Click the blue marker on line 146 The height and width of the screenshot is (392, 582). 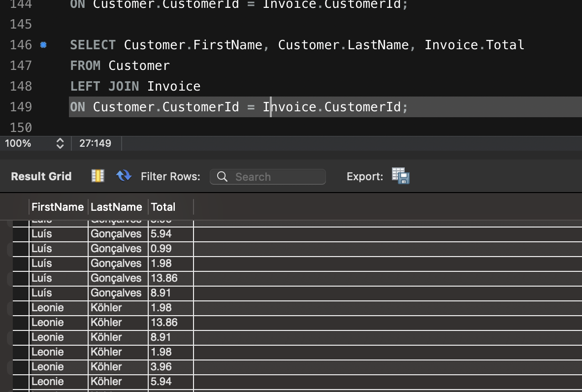43,45
